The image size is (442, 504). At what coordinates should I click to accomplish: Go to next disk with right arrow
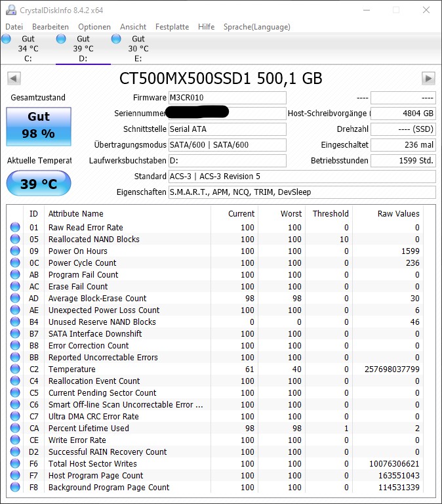tap(428, 78)
